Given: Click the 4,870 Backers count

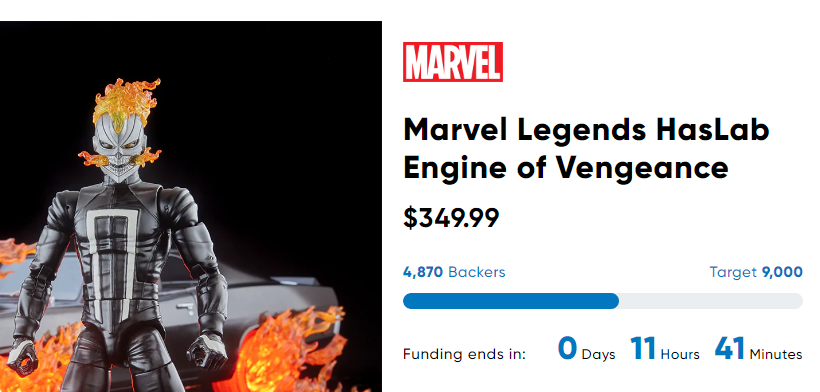Looking at the screenshot, I should [x=454, y=272].
